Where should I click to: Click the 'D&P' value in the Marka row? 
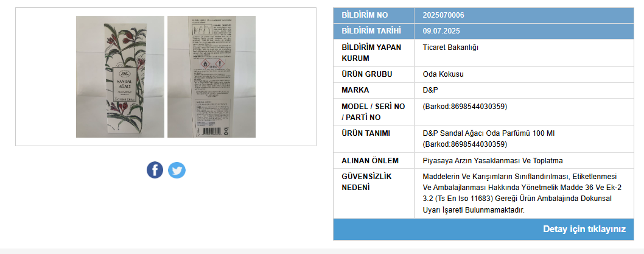click(430, 90)
